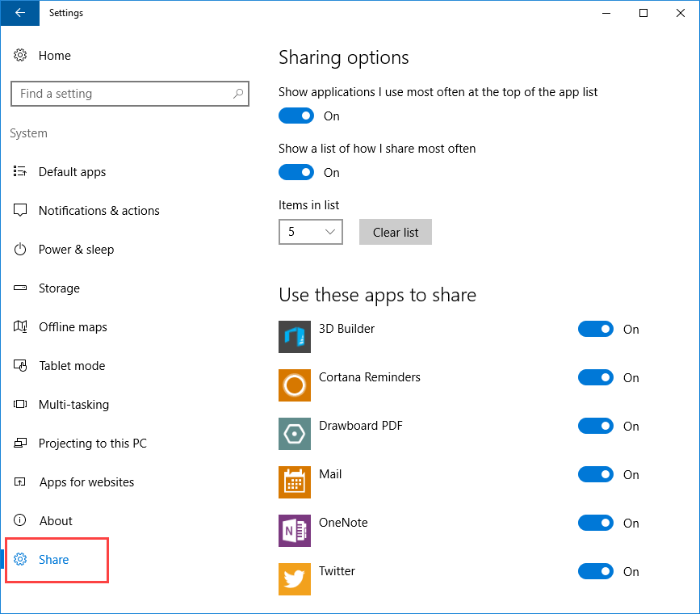Select the Offline maps icon
The width and height of the screenshot is (700, 614).
20,326
